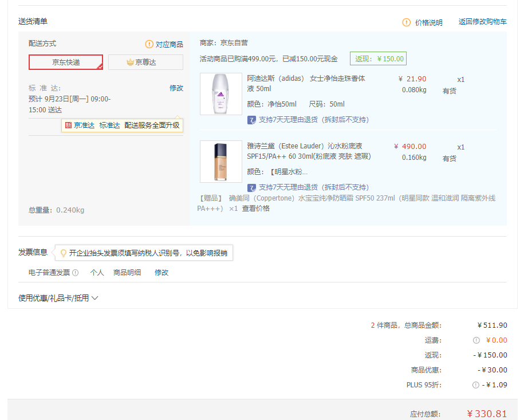Click the 商品明细 invoice content text
This screenshot has width=520, height=420.
pos(127,272)
